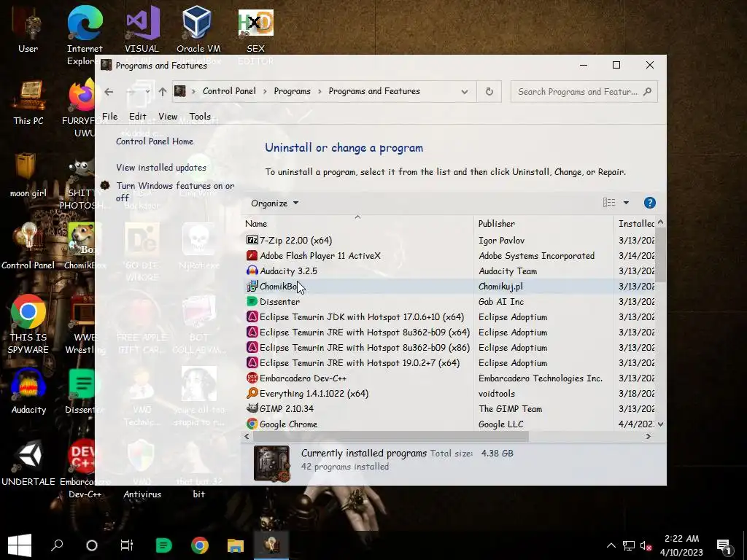Click the Programs breadcrumb
The width and height of the screenshot is (747, 560).
(x=292, y=91)
